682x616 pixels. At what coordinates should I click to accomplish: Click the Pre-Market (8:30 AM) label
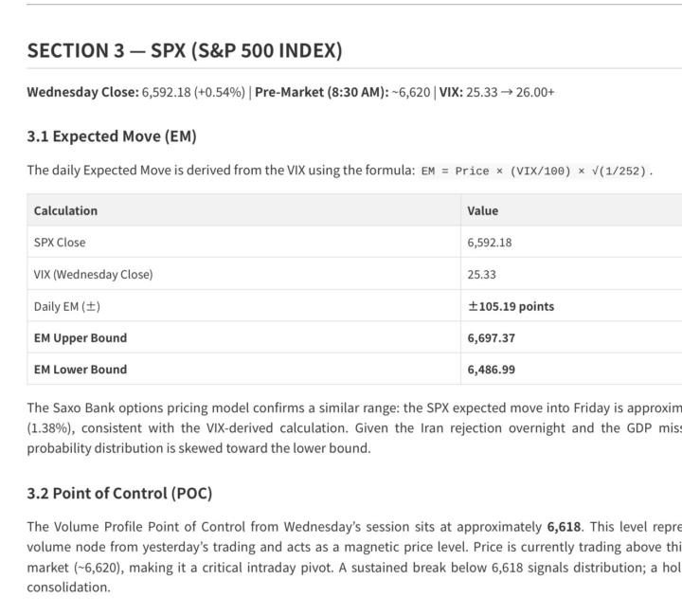point(322,92)
